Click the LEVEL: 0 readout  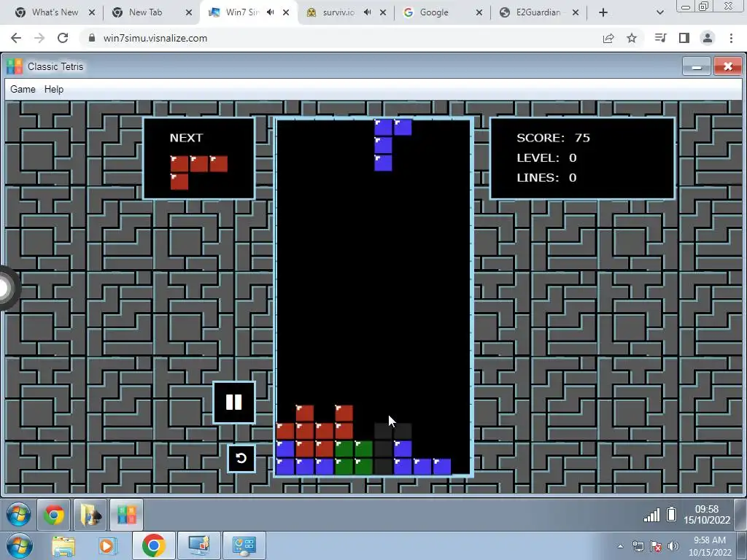546,157
